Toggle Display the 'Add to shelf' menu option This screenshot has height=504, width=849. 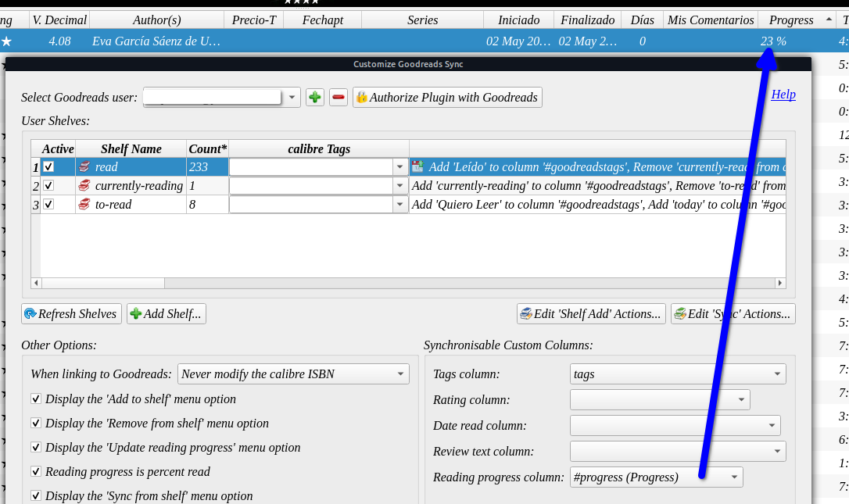pos(36,399)
